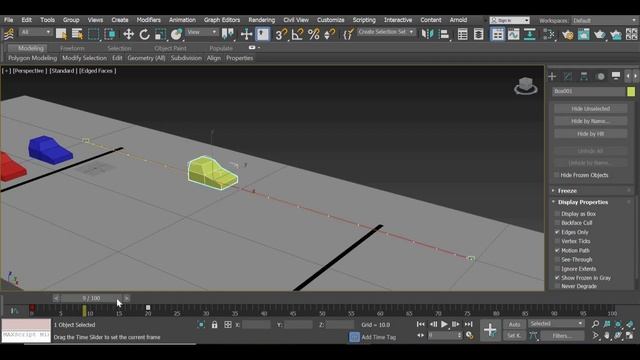
Task: Toggle Percent Snap
Action: pos(313,34)
